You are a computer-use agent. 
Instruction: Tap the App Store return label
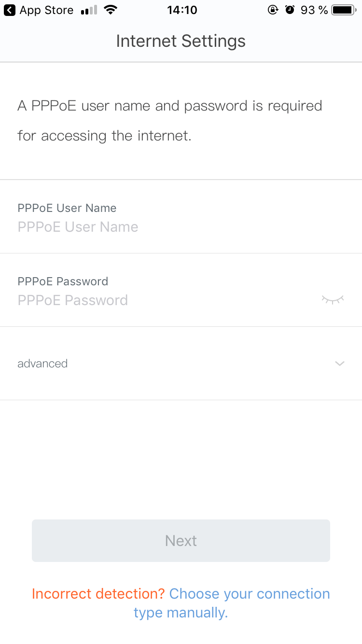point(46,10)
